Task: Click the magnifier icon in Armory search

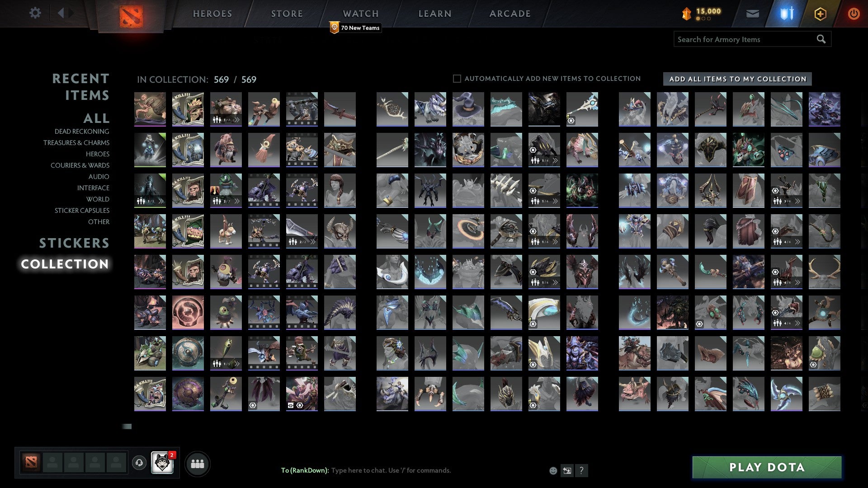Action: 821,39
